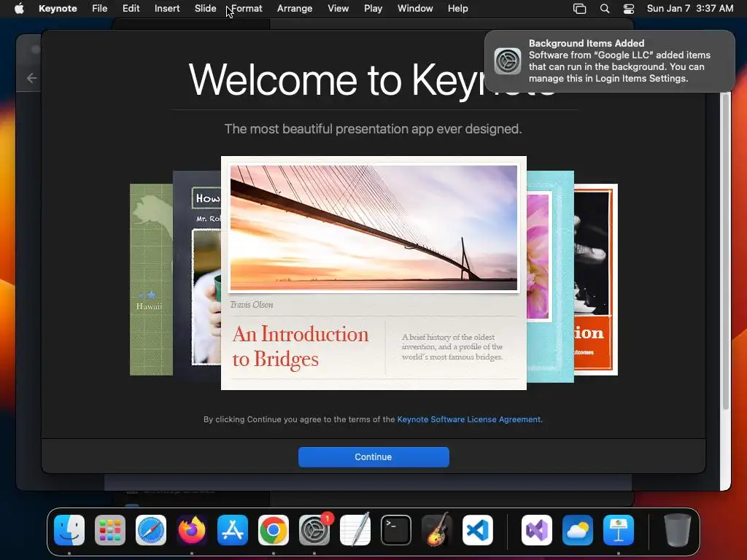Click the 'Welcome to Keynote' heading
Screen dimensions: 747x560
coord(373,79)
